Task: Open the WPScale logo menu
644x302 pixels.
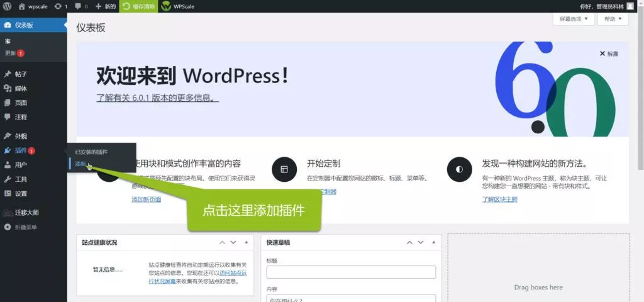Action: pos(178,6)
